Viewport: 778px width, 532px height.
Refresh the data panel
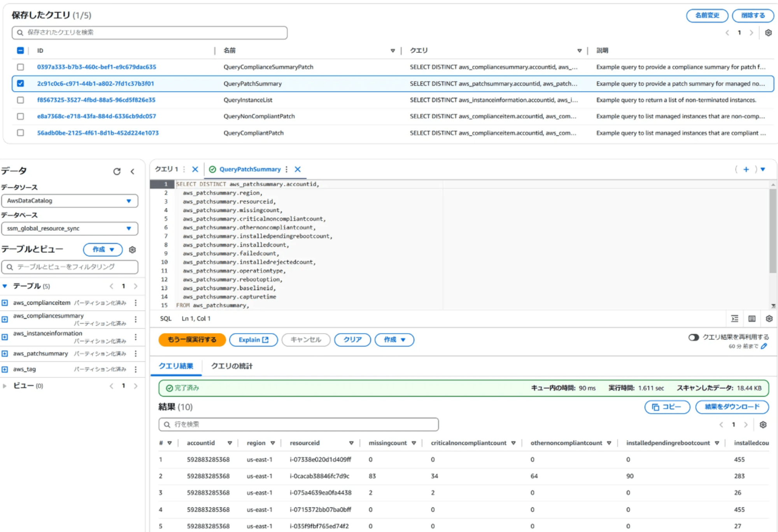coord(117,171)
